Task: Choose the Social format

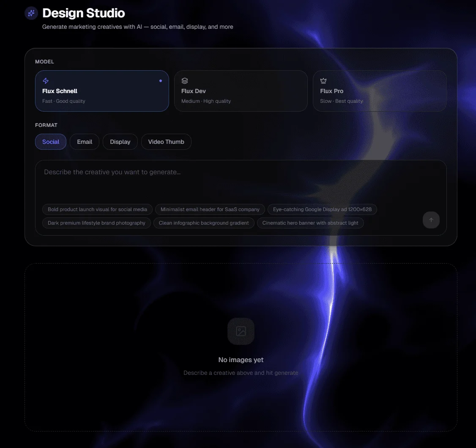Action: (51, 142)
